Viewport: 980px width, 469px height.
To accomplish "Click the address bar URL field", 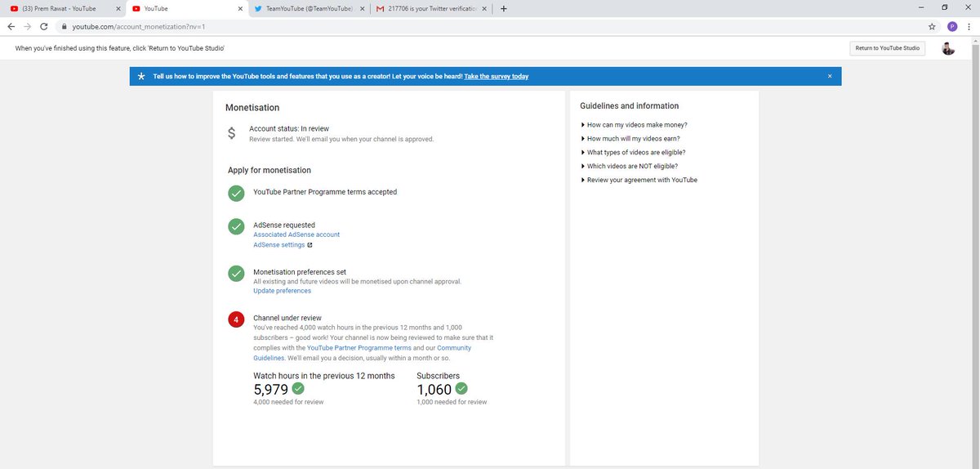I will pyautogui.click(x=490, y=26).
